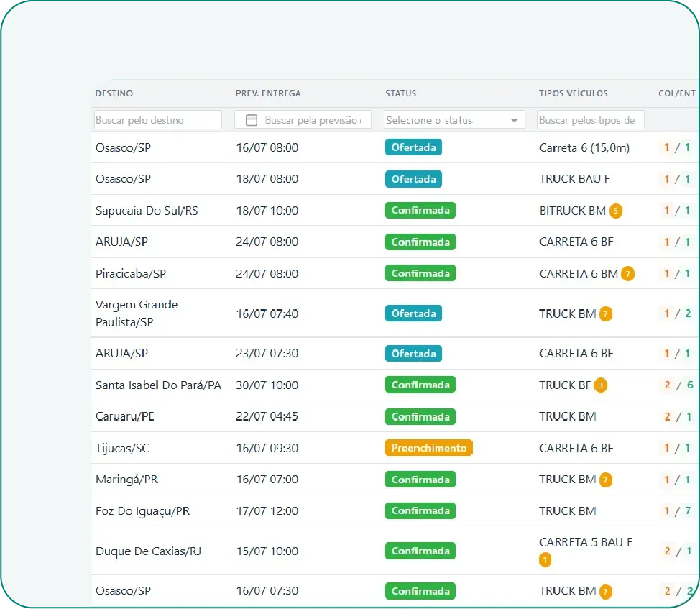
Task: Click vehicle type Carreta 6 (15,0m)
Action: [584, 148]
